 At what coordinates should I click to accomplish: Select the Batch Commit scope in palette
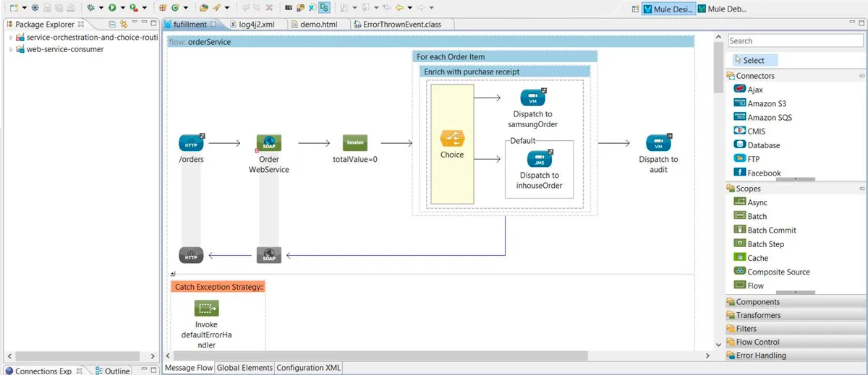click(771, 230)
